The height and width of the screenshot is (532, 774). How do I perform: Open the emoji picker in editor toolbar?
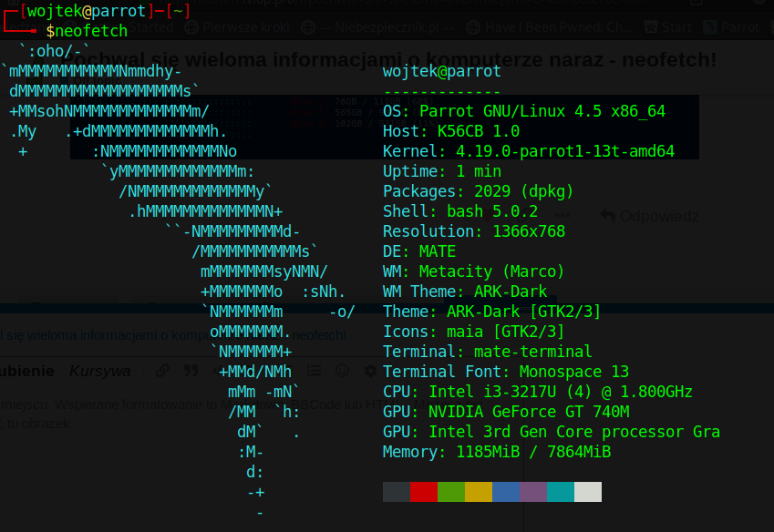pos(342,371)
